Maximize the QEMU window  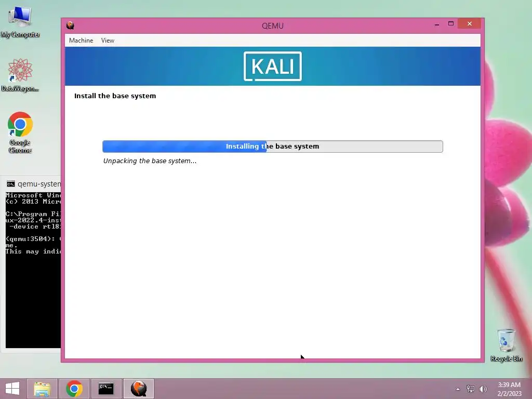tap(451, 24)
